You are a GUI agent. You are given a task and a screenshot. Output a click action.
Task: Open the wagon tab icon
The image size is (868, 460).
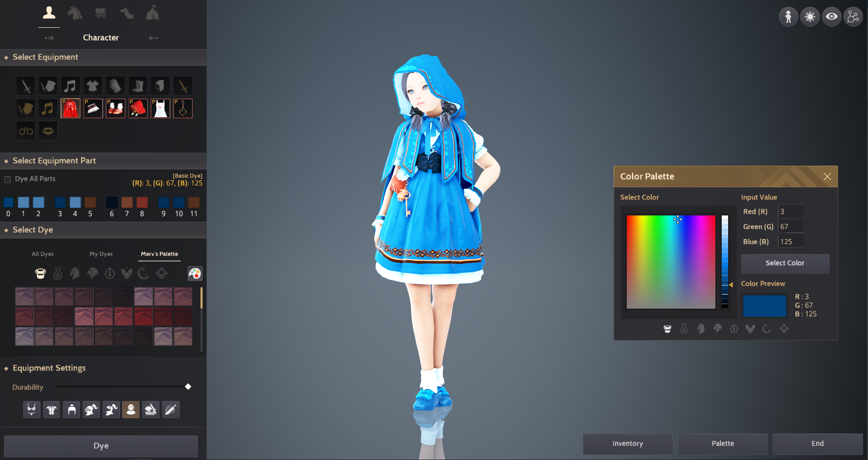point(101,13)
